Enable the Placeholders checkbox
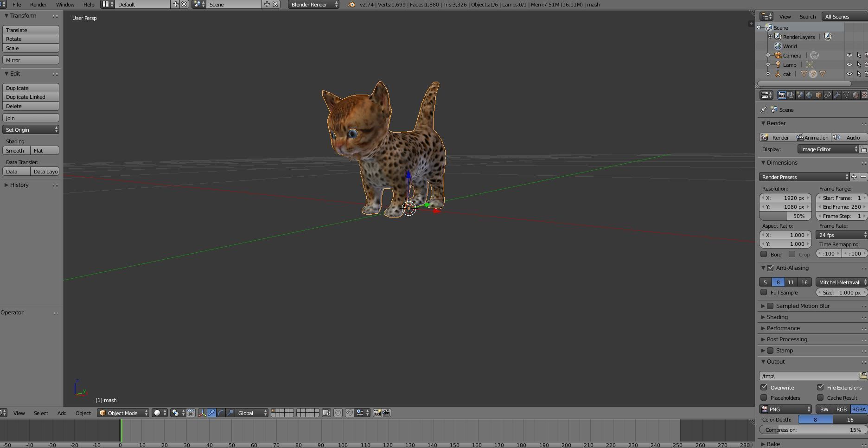This screenshot has width=868, height=448. 764,397
